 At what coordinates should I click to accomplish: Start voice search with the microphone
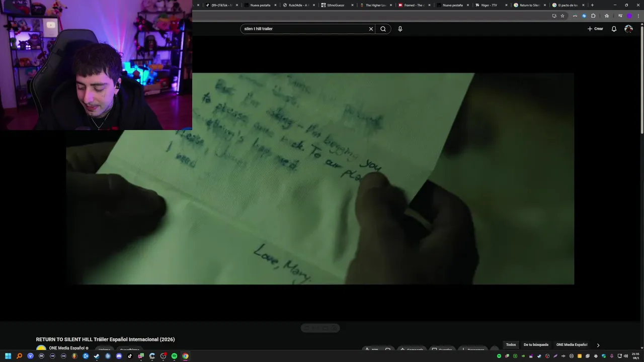click(x=400, y=29)
